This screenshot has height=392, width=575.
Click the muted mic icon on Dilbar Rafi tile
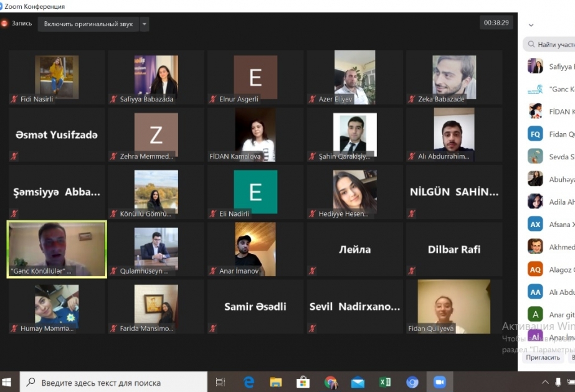pos(412,271)
